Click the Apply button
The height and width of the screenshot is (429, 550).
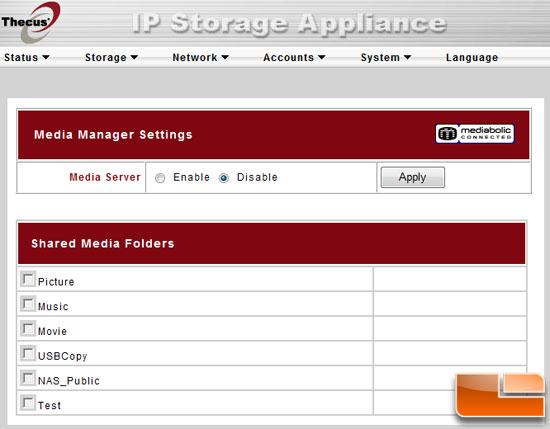coord(413,177)
